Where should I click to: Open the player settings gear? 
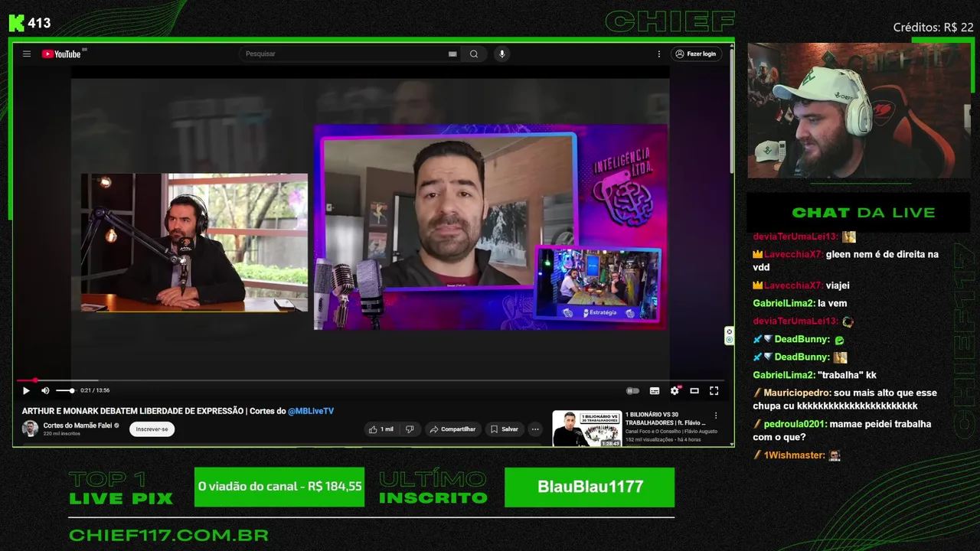[675, 390]
